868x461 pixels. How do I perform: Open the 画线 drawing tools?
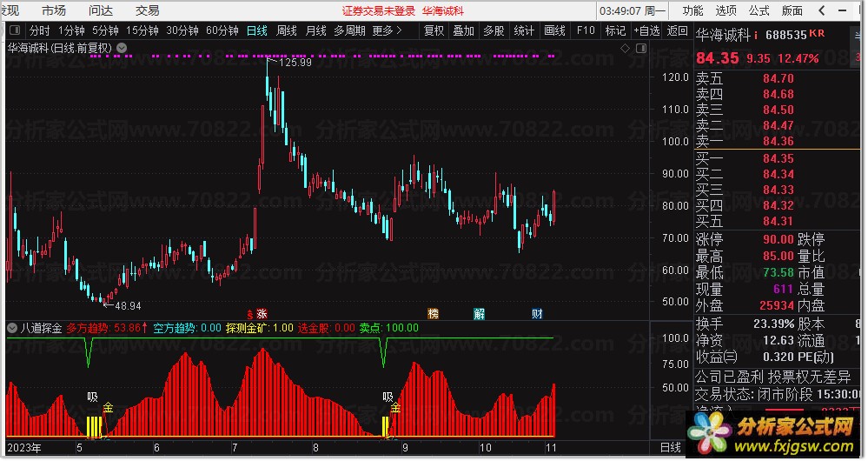554,31
